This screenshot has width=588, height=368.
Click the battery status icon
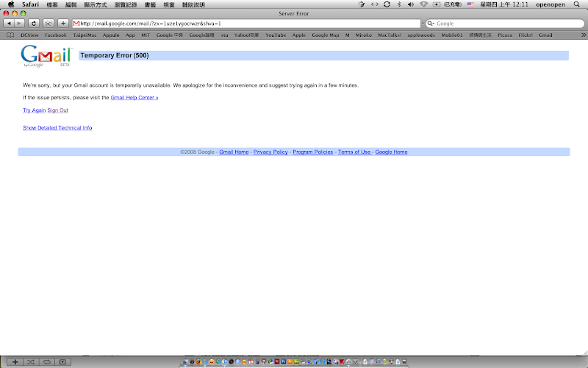pyautogui.click(x=437, y=4)
